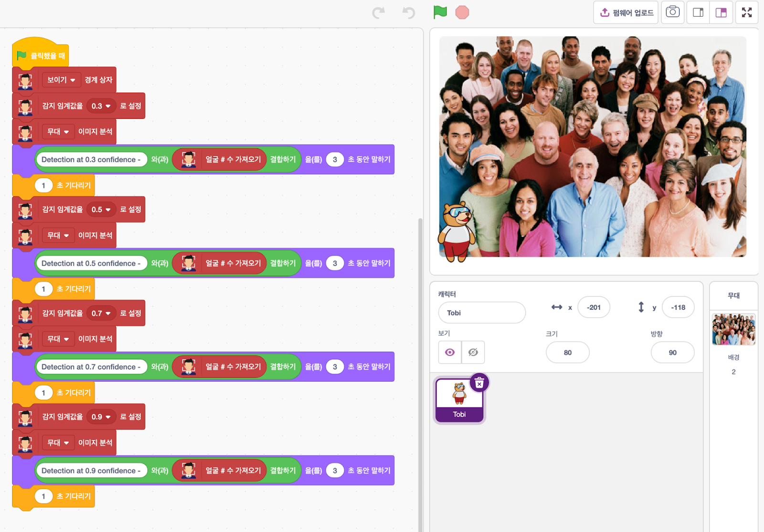Hide the sprite with crossed-eye icon
Screen dimensions: 764x532
point(473,352)
